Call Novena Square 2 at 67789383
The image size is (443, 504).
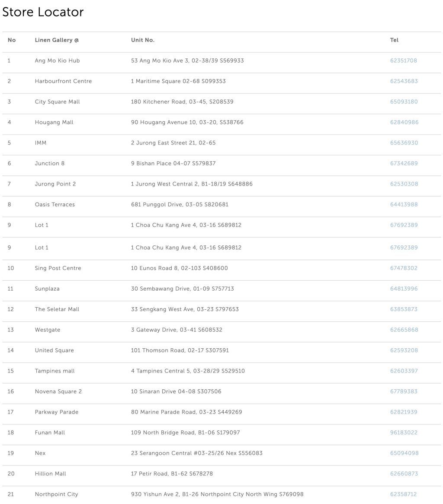404,392
